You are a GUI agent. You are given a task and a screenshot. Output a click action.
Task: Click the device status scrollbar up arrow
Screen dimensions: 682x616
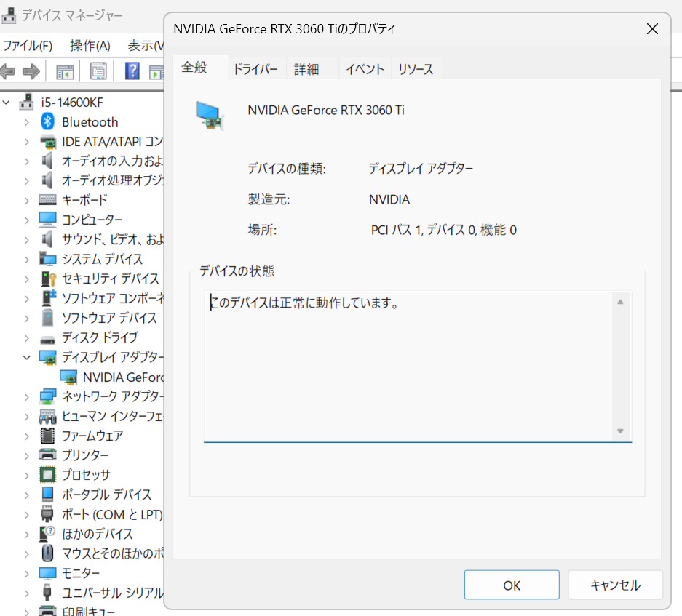(620, 302)
